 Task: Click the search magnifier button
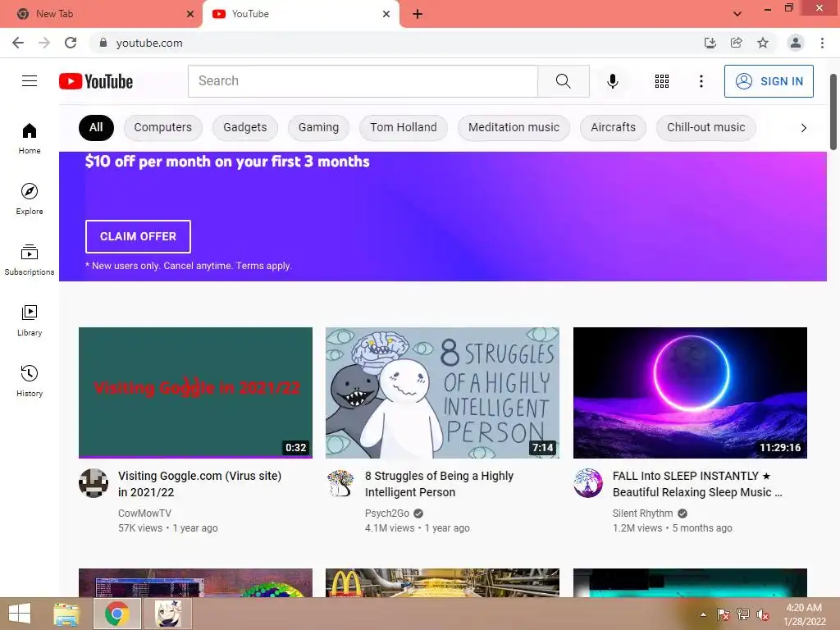coord(563,81)
